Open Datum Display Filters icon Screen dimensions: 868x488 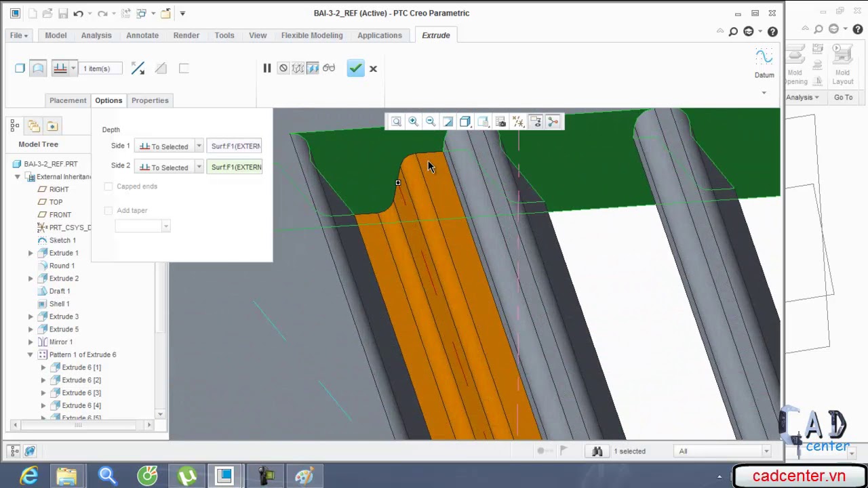tap(518, 122)
